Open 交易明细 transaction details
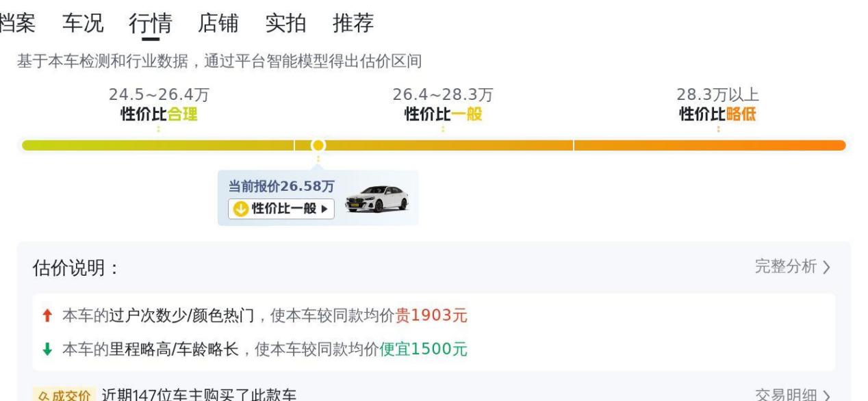The height and width of the screenshot is (401, 868). pos(792,395)
